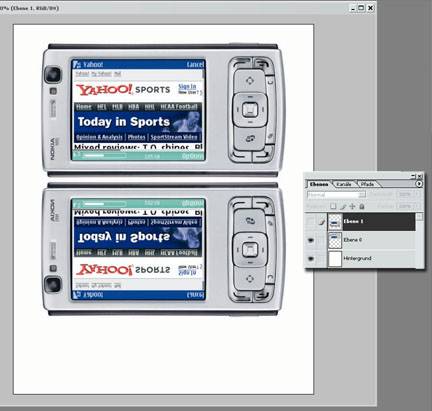Toggle lock transparent pixels icon
Image resolution: width=432 pixels, height=411 pixels.
[x=333, y=206]
